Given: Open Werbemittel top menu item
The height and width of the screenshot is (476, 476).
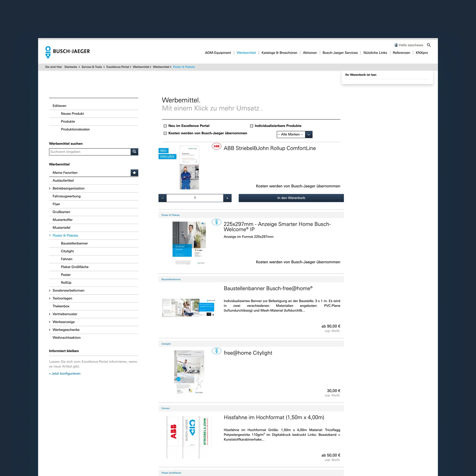Looking at the screenshot, I should 246,53.
